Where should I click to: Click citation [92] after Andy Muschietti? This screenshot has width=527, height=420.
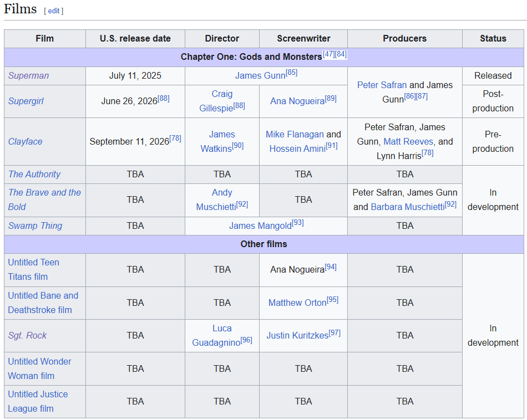[x=242, y=204]
